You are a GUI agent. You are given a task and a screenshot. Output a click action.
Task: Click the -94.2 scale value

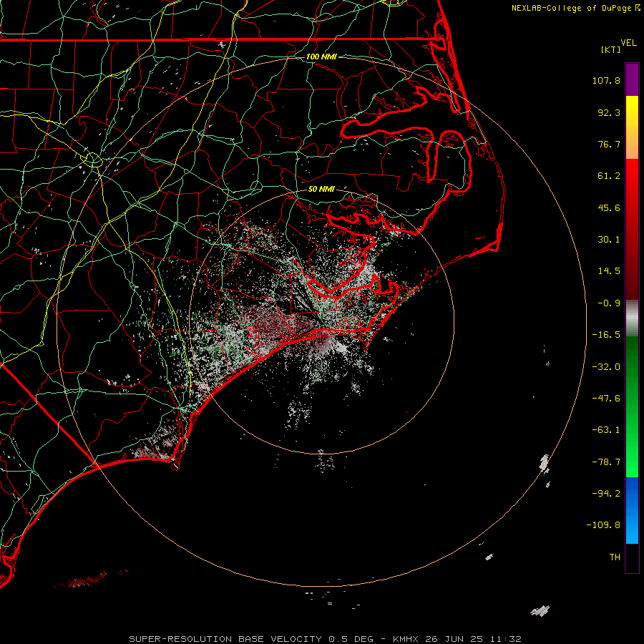pyautogui.click(x=606, y=494)
